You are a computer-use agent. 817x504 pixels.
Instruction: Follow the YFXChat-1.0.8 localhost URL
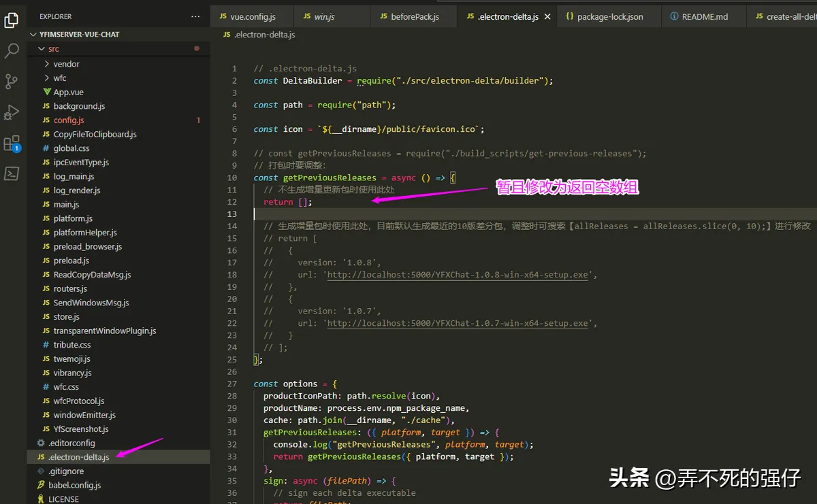458,275
